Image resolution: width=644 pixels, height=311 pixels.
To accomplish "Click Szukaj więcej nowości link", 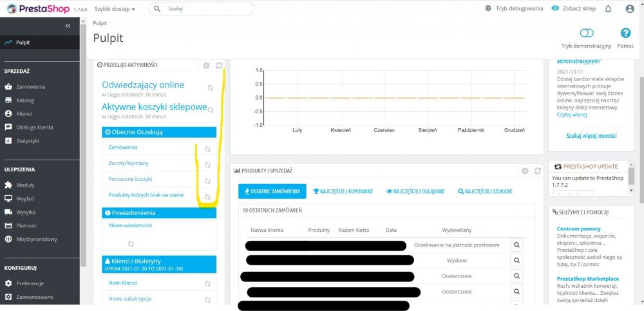I will coord(591,136).
